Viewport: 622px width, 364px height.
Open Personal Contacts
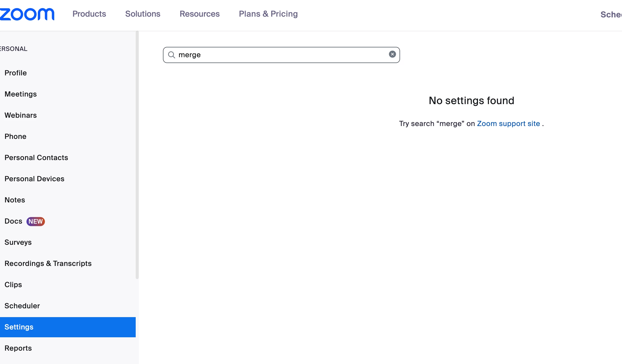[36, 158]
